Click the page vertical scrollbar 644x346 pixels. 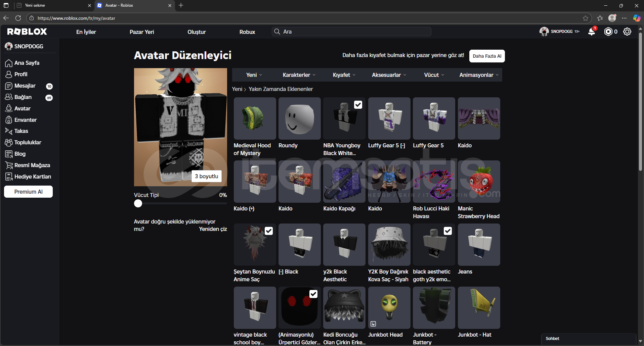point(640,101)
